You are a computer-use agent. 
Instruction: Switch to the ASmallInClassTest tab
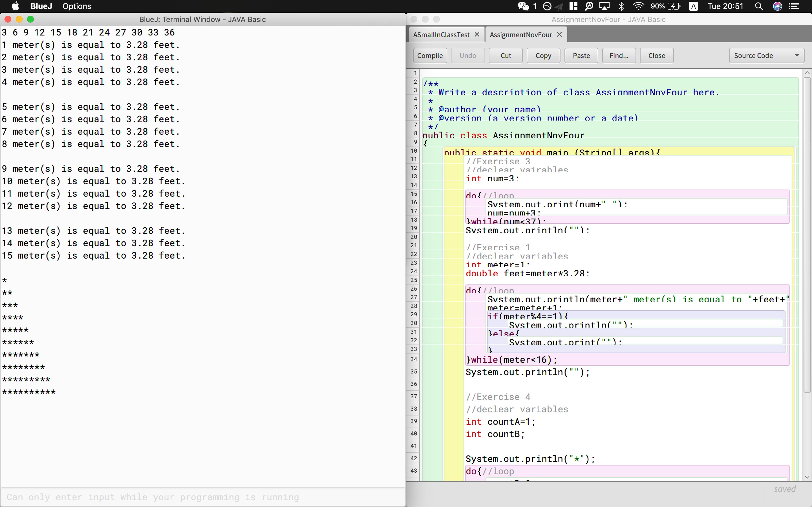441,35
